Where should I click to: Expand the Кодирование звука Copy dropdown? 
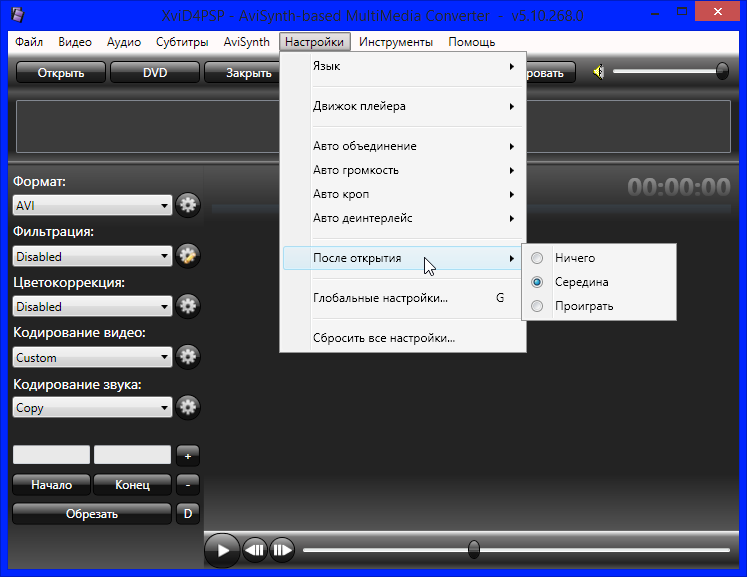pos(92,407)
